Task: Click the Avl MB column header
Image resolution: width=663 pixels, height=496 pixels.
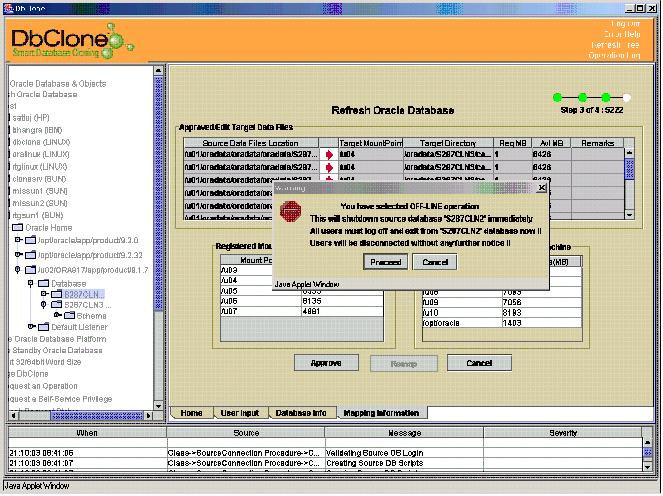Action: 551,143
